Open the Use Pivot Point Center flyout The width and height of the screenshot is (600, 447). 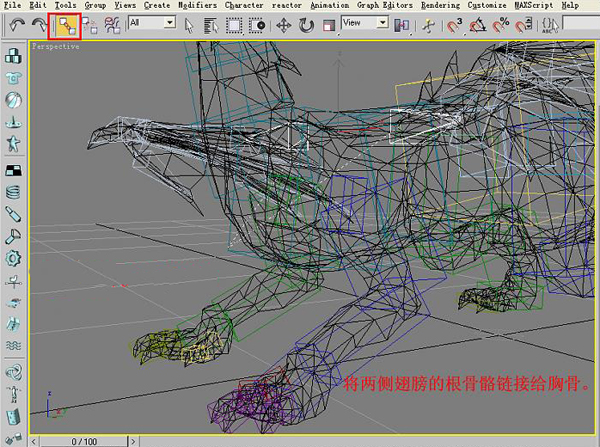[402, 26]
